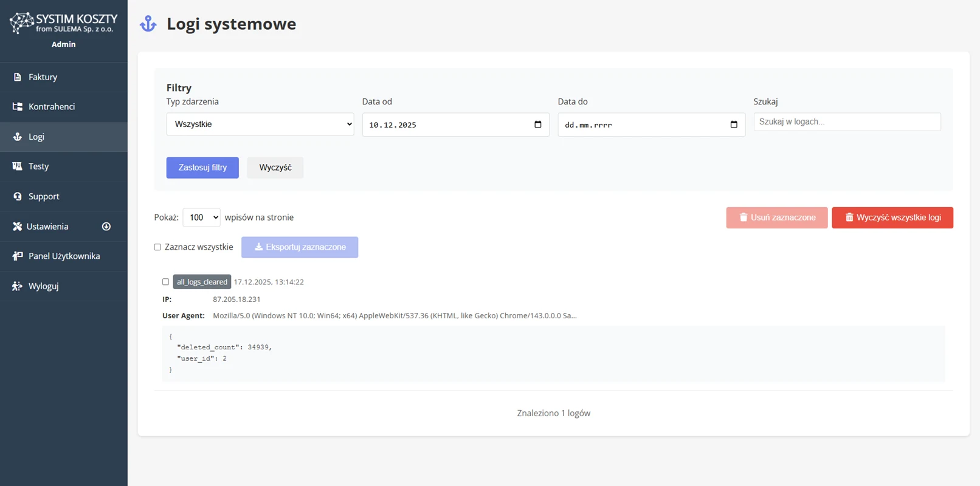Click the 'Wyczyść wszystkie logi' button
Image resolution: width=980 pixels, height=486 pixels.
click(x=892, y=217)
